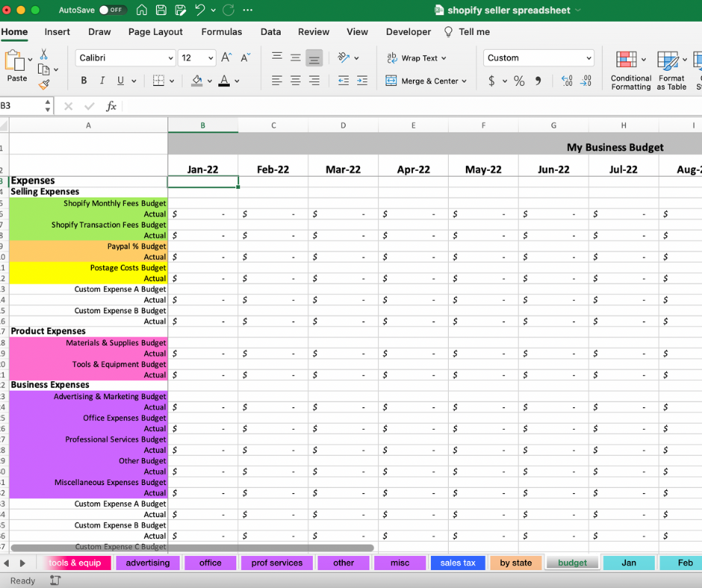702x588 pixels.
Task: Click the Save icon in title bar
Action: click(161, 10)
